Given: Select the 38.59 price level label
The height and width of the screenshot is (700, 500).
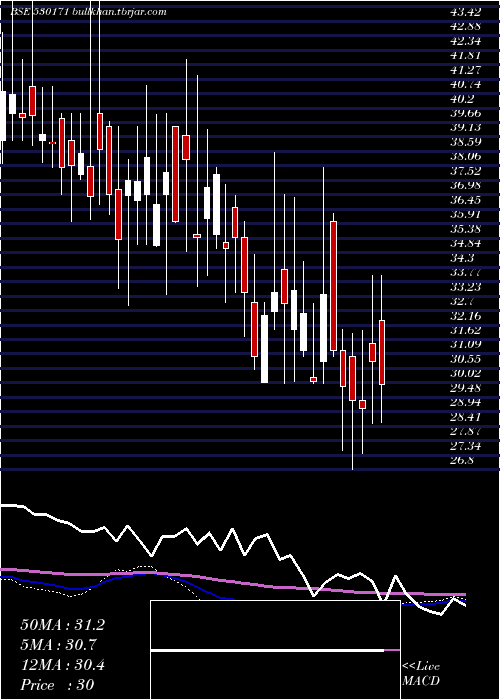Looking at the screenshot, I should [466, 142].
